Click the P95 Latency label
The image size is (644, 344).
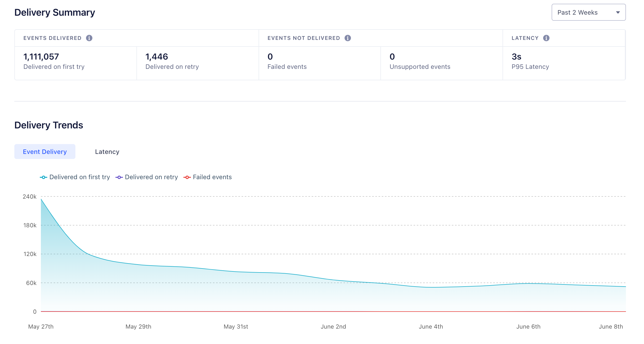coord(530,67)
